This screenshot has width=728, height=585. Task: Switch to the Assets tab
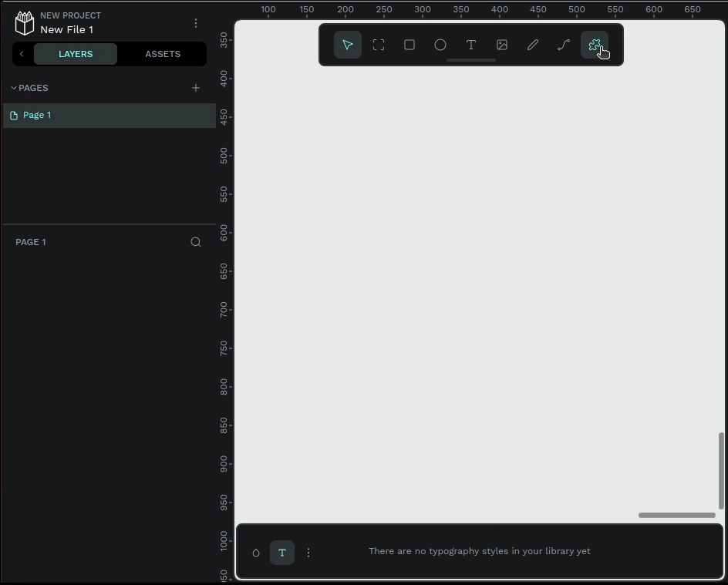coord(163,54)
